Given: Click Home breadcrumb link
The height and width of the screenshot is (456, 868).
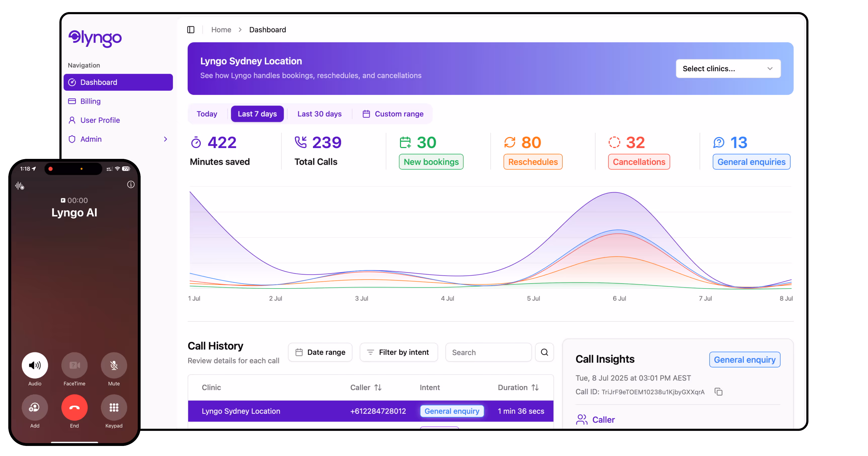Looking at the screenshot, I should tap(221, 30).
